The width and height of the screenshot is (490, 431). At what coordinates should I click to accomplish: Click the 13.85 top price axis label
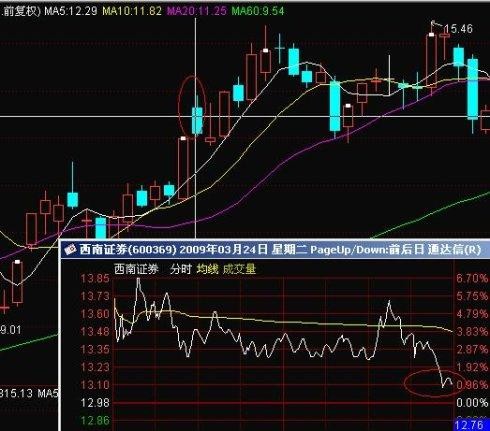[x=95, y=278]
